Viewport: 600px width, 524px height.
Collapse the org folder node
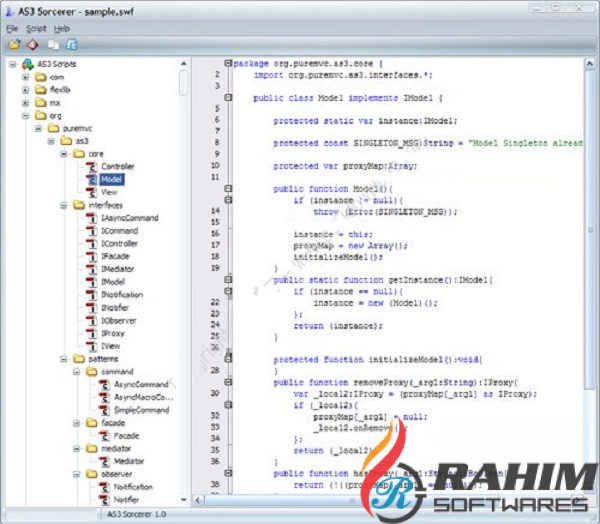pos(25,116)
